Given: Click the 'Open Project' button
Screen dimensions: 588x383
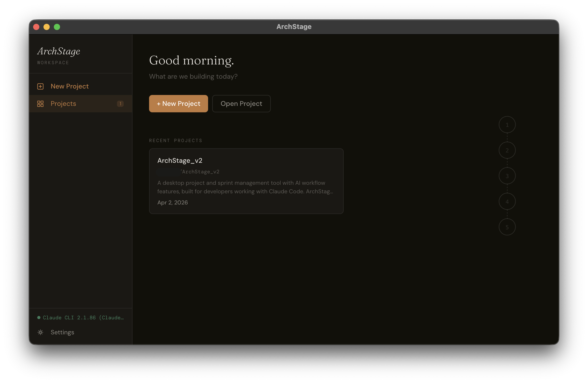Looking at the screenshot, I should click(x=241, y=104).
